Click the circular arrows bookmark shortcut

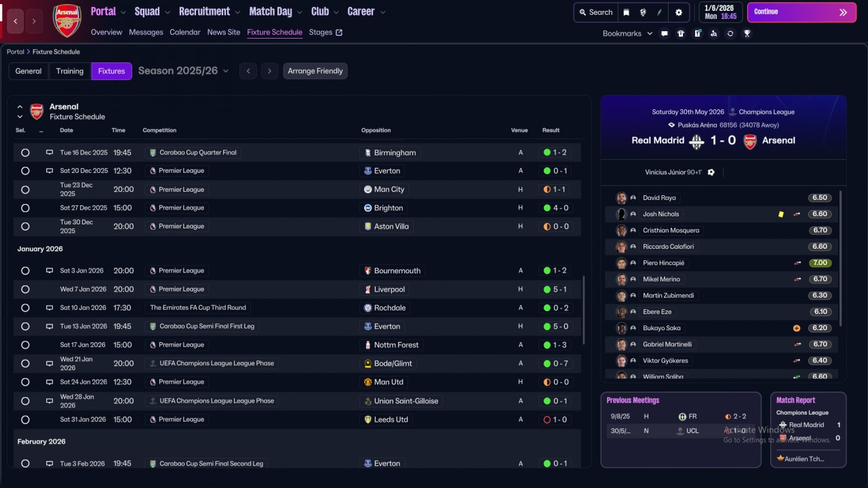[730, 33]
